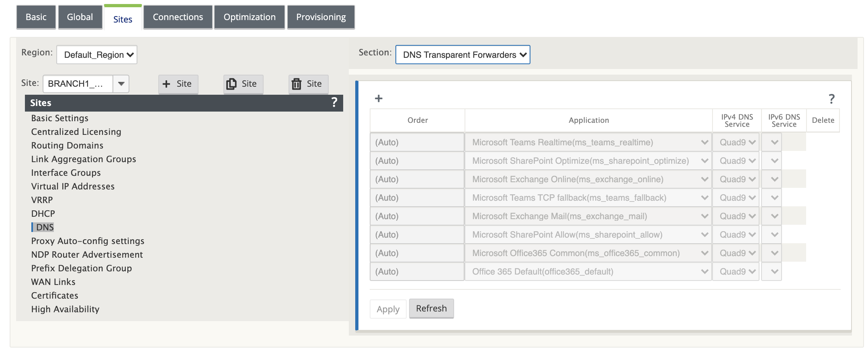Expand the Site selector dropdown arrow
Image resolution: width=868 pixels, height=354 pixels.
[121, 84]
